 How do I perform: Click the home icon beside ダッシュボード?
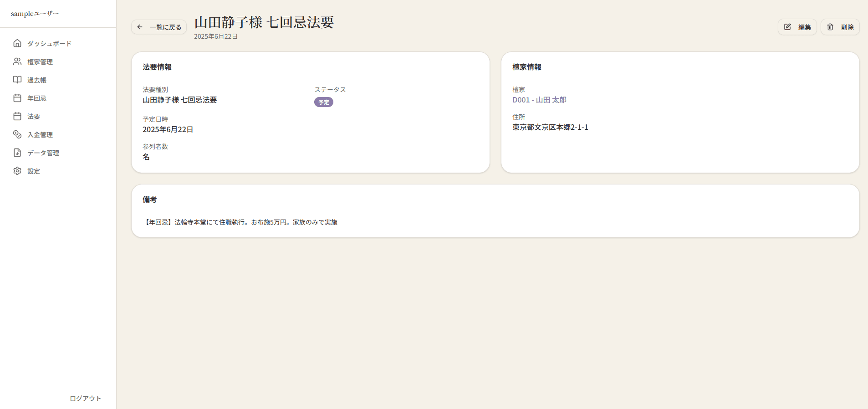coord(17,43)
